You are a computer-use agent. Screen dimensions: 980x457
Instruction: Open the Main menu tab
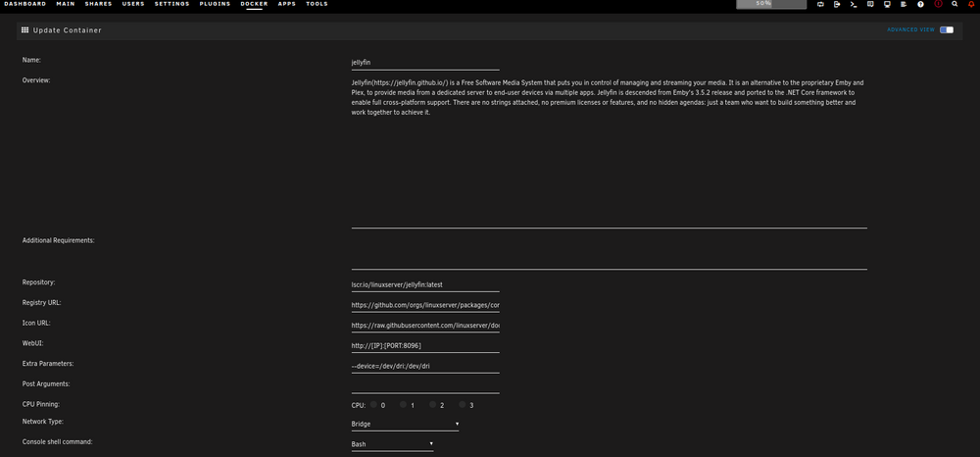[65, 4]
